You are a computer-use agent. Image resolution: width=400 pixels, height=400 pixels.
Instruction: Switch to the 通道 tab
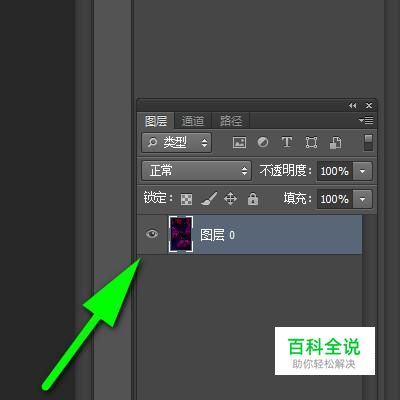pyautogui.click(x=193, y=121)
